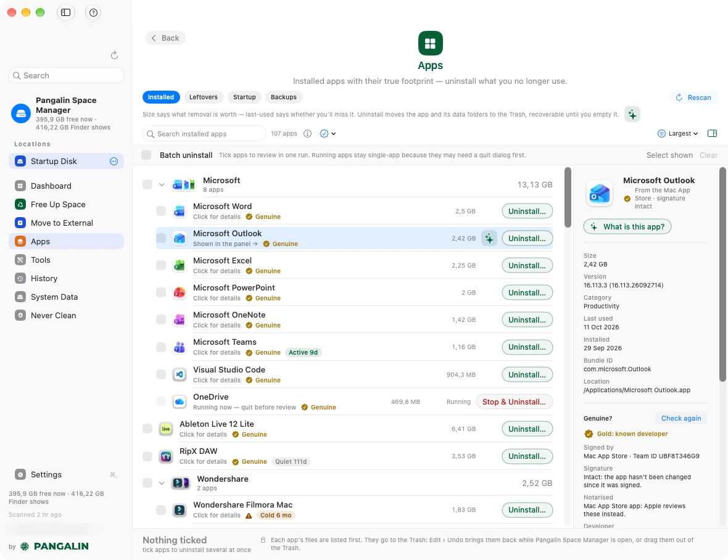The image size is (728, 560).
Task: Click the Microsoft Teams app icon
Action: click(x=179, y=347)
